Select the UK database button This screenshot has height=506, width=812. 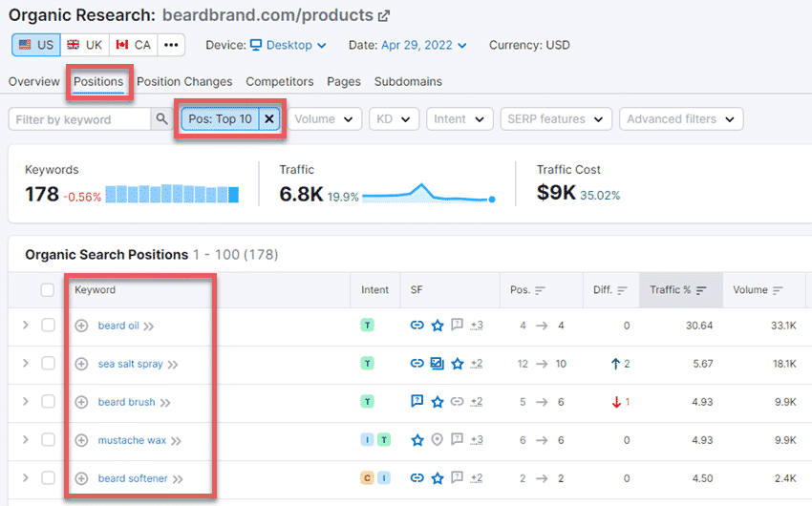click(x=84, y=45)
